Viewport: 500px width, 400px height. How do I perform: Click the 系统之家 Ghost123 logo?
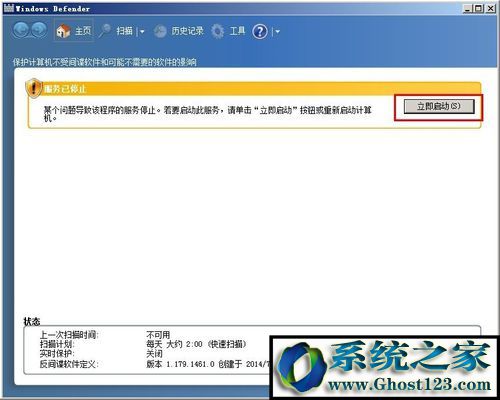tap(384, 367)
